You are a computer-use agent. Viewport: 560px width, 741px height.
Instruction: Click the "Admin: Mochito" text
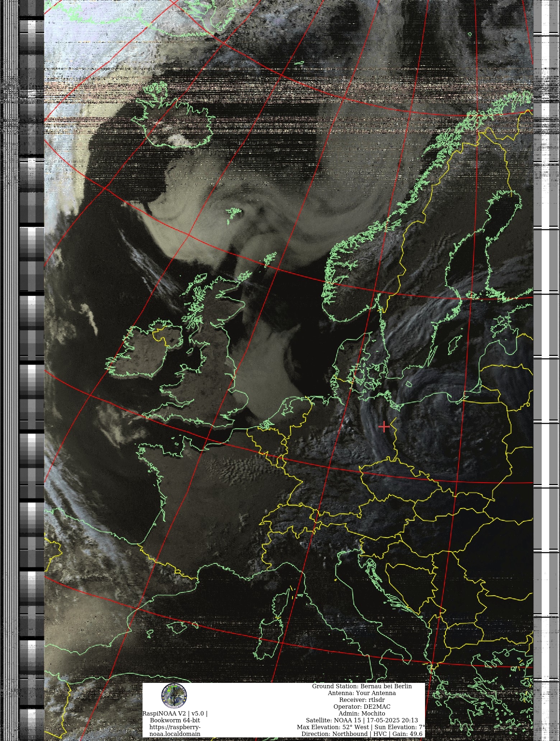pyautogui.click(x=362, y=713)
